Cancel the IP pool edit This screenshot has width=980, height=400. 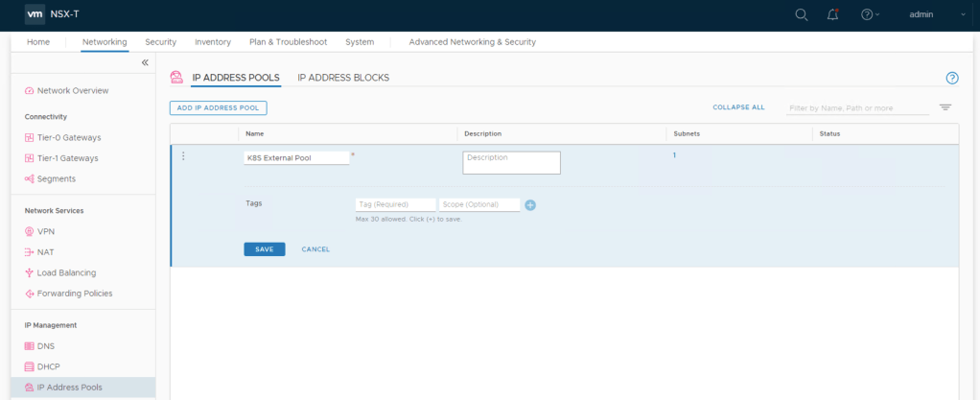coord(315,249)
